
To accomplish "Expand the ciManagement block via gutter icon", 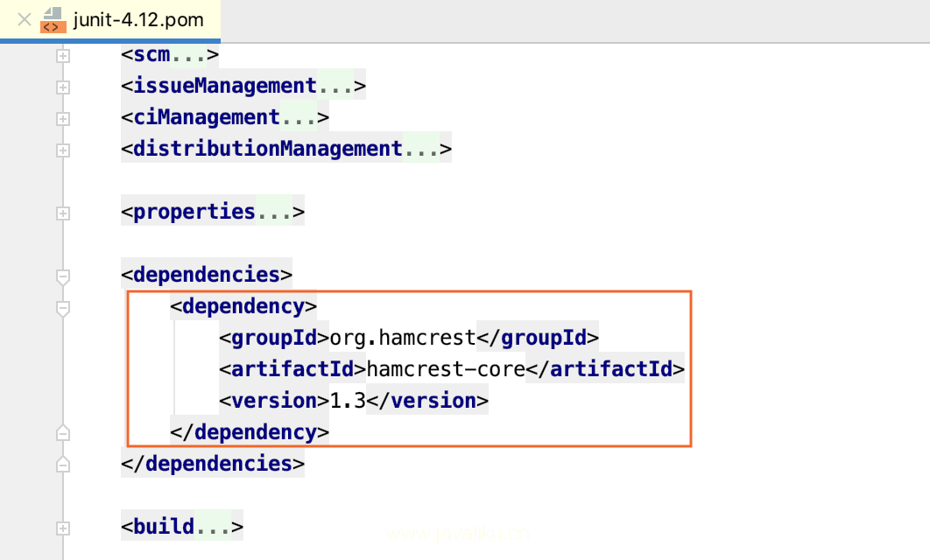I will 62,118.
